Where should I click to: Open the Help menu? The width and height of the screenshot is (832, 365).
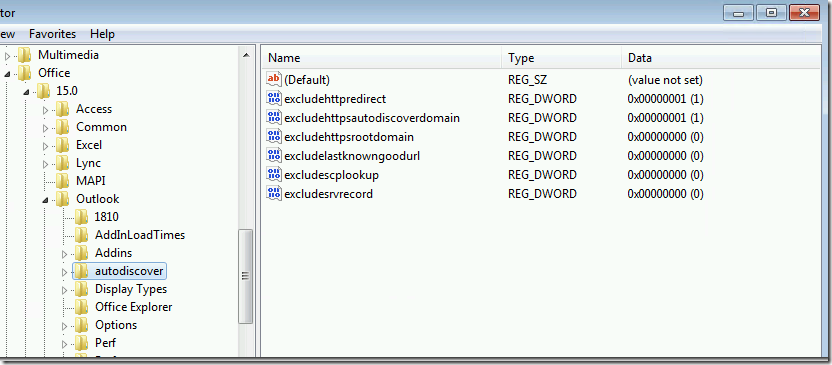(102, 34)
